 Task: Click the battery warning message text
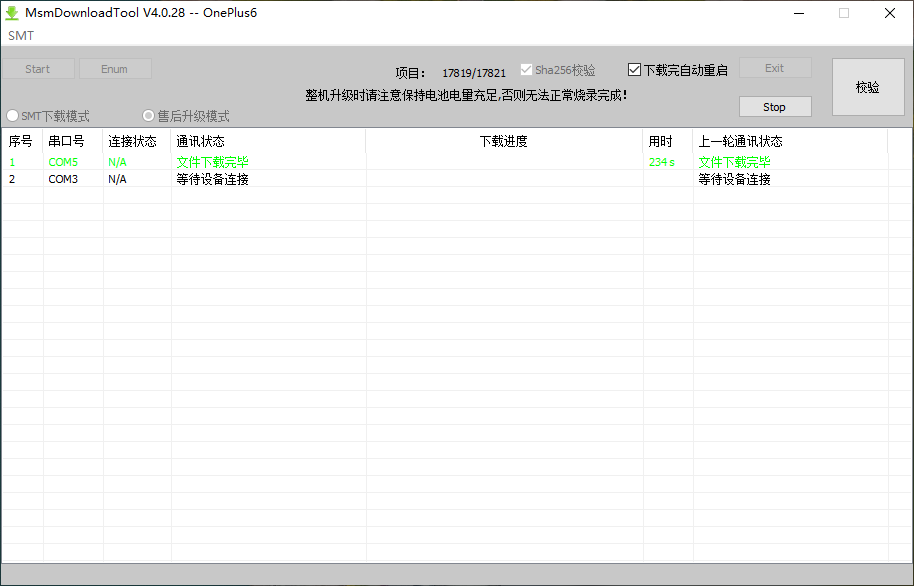tap(466, 95)
